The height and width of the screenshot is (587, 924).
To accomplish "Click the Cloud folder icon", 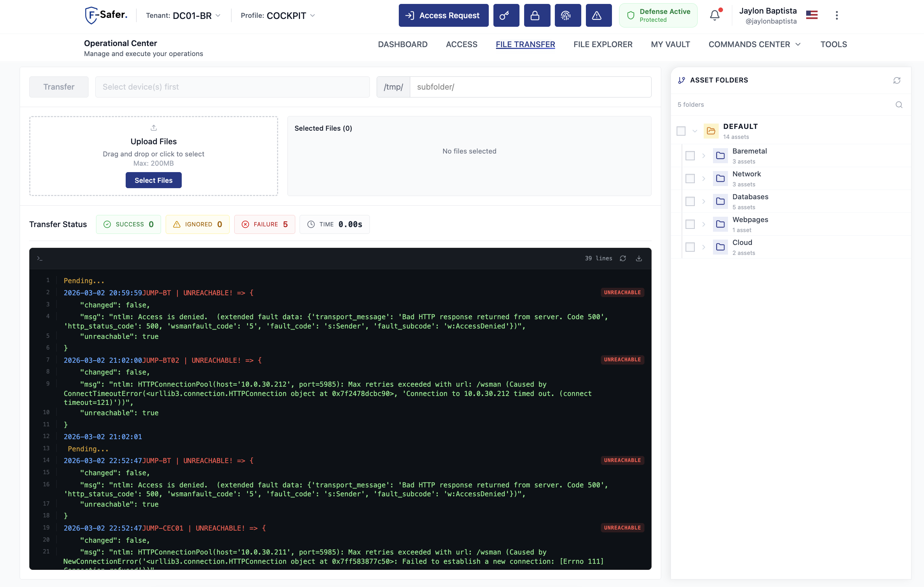I will (x=720, y=247).
